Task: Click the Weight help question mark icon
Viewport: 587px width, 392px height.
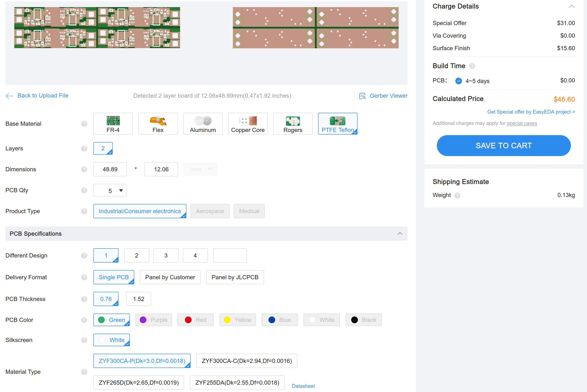Action: click(457, 196)
